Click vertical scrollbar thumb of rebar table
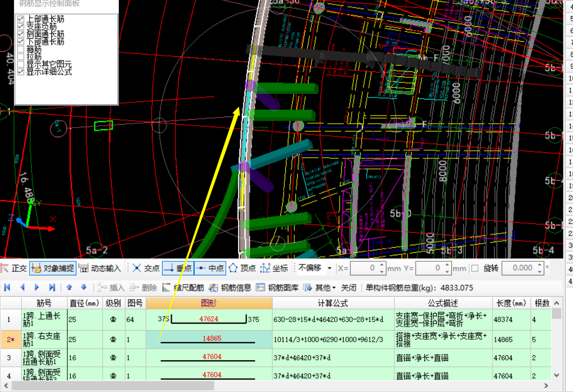The image size is (573, 392). [x=556, y=314]
